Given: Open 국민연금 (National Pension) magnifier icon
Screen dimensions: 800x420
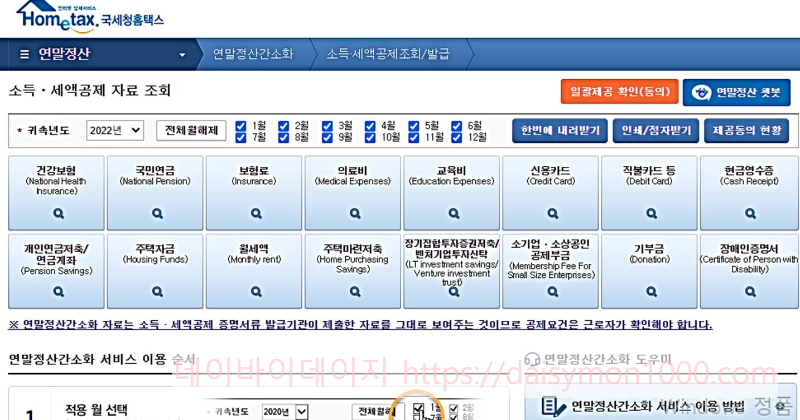Looking at the screenshot, I should pyautogui.click(x=157, y=213).
